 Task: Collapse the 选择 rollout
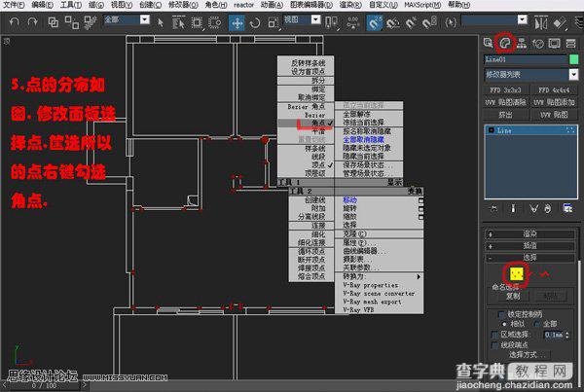pos(530,257)
